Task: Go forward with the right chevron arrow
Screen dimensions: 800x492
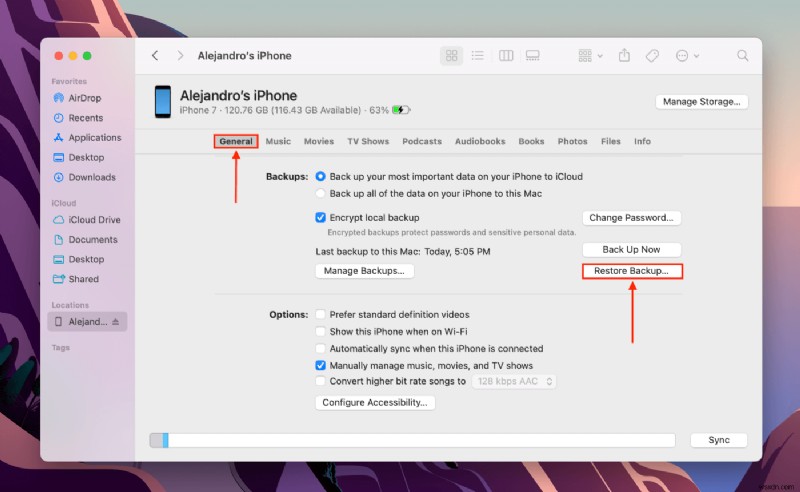Action: (x=180, y=56)
